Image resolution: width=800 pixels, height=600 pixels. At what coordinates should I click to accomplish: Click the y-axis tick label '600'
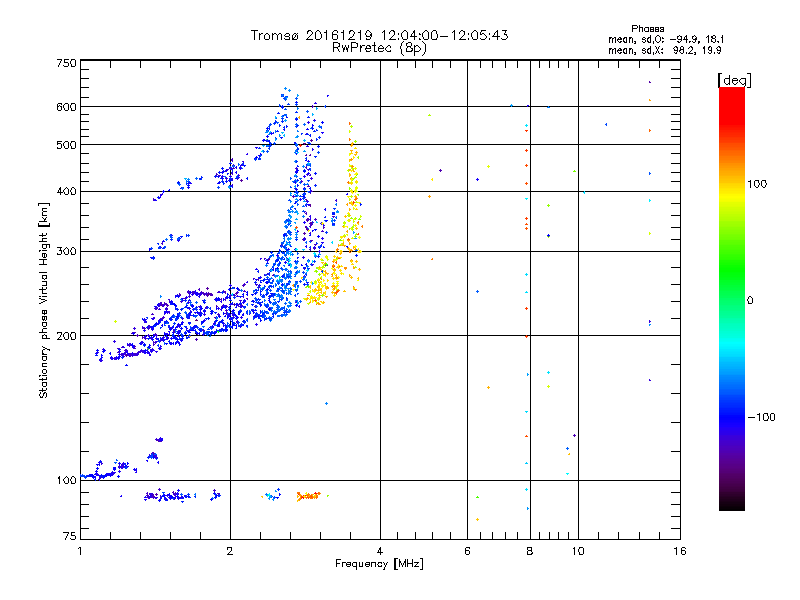point(67,107)
